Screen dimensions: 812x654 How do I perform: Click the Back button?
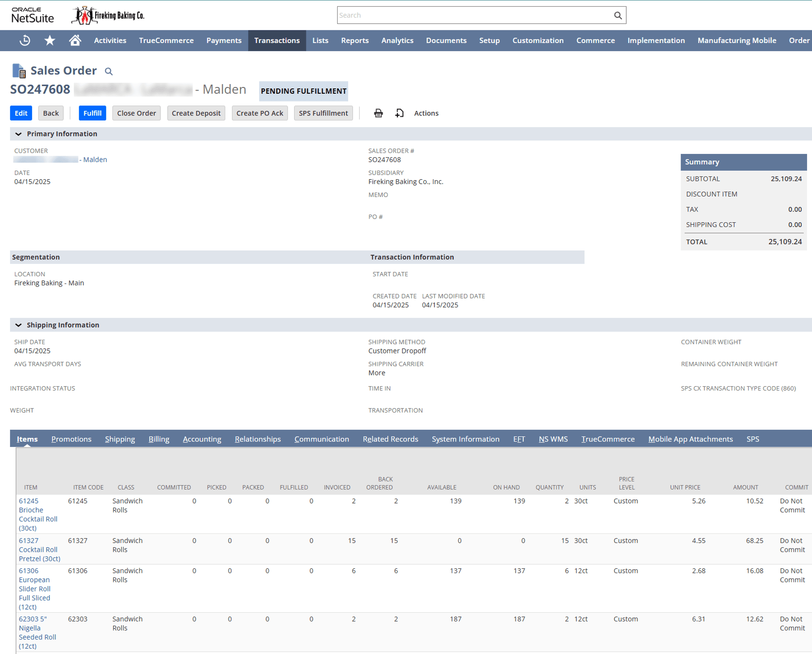click(51, 113)
